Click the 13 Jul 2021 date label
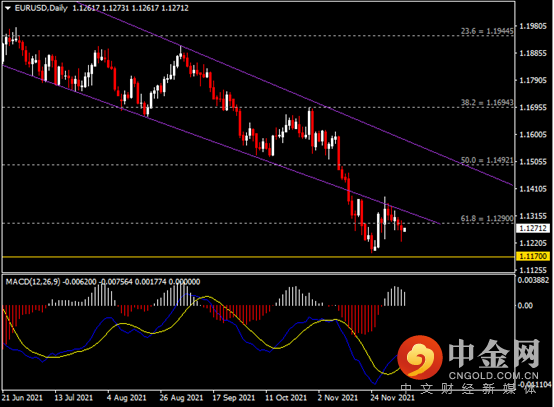 73,398
